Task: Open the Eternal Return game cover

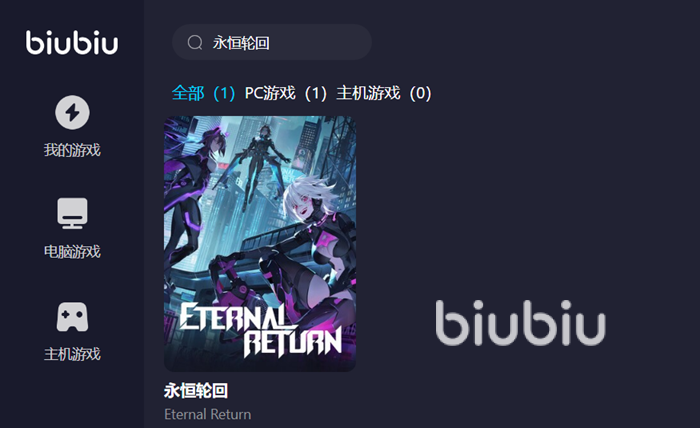Action: point(260,244)
